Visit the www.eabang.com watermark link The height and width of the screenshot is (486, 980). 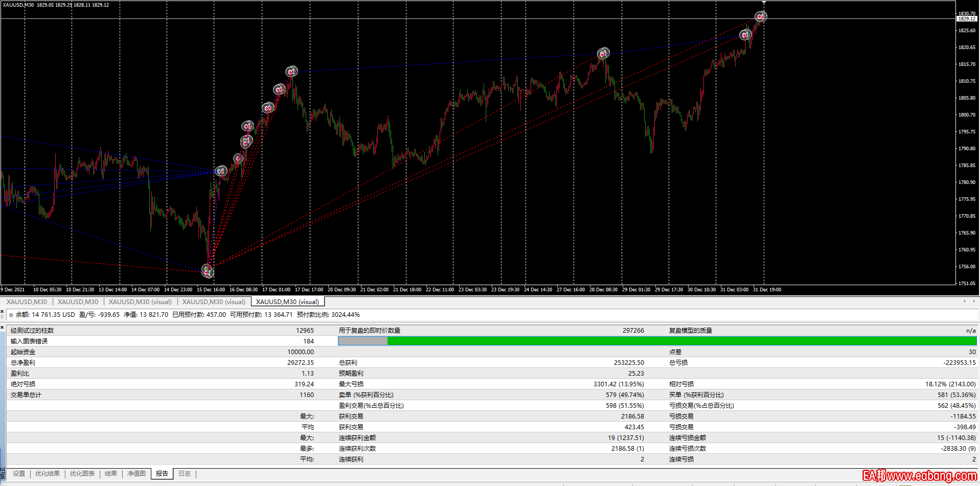point(919,476)
